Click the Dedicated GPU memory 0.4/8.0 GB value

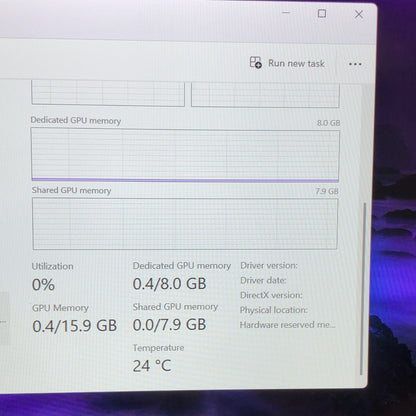[x=169, y=284]
